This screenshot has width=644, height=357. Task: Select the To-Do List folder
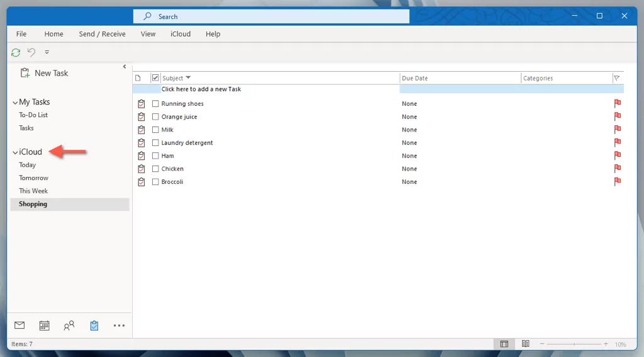click(x=33, y=115)
